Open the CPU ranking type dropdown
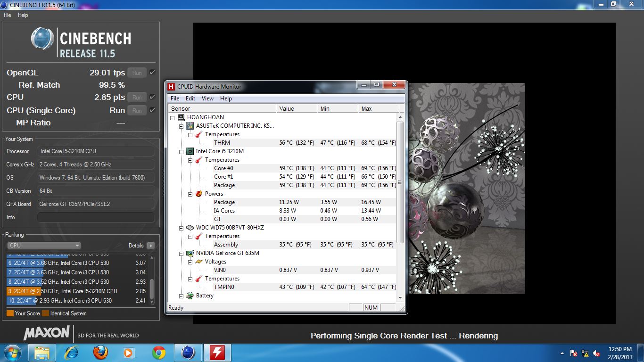Screen dimensions: 644x362 (x=44, y=246)
